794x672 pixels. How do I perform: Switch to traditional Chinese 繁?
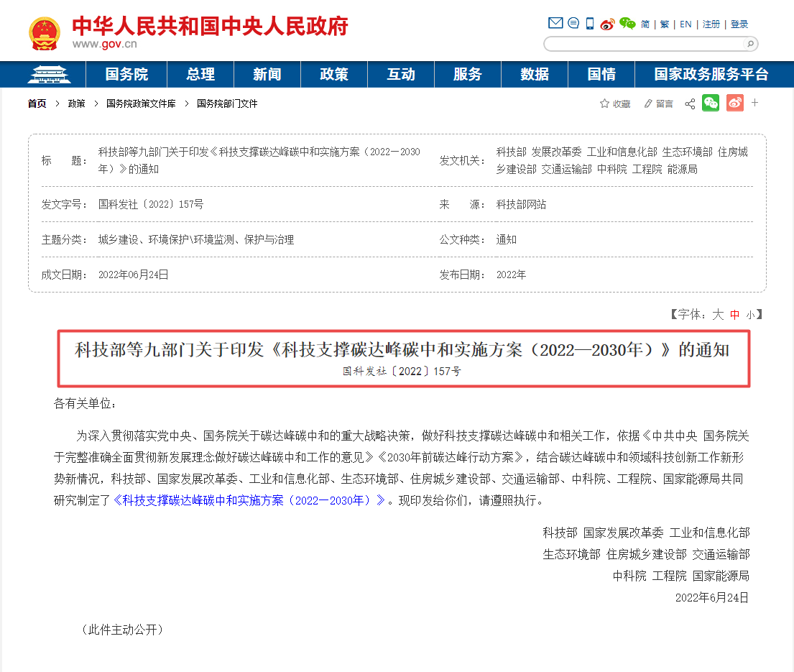665,24
